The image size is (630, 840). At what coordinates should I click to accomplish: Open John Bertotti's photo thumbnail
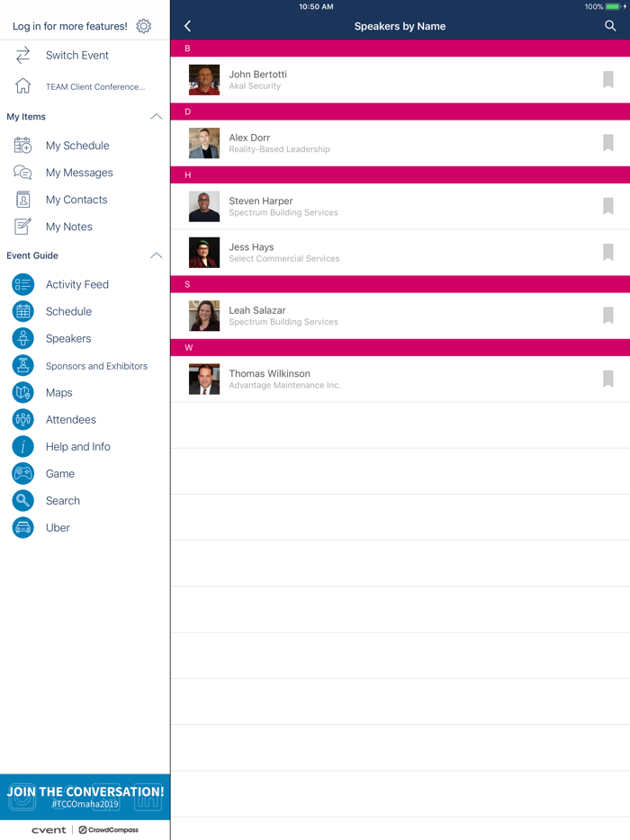point(204,79)
